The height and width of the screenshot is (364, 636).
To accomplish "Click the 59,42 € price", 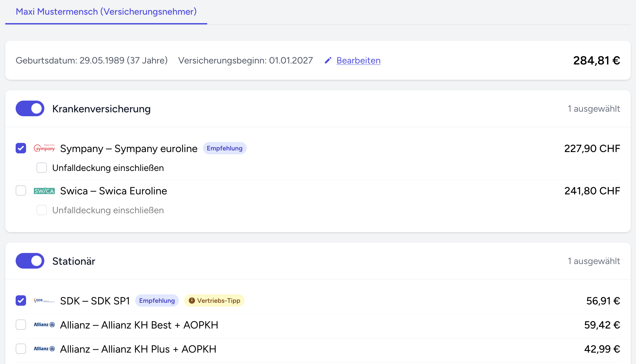I will [602, 325].
